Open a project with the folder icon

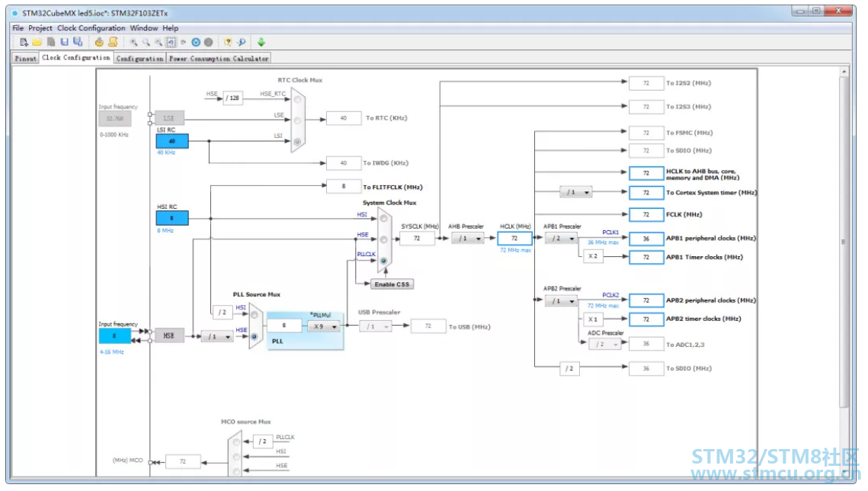click(37, 42)
